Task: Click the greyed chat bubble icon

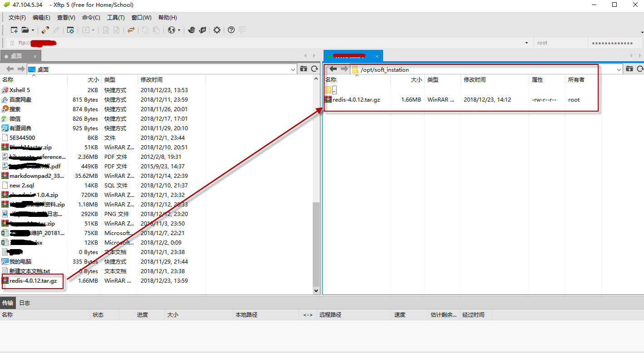Action: (x=242, y=30)
